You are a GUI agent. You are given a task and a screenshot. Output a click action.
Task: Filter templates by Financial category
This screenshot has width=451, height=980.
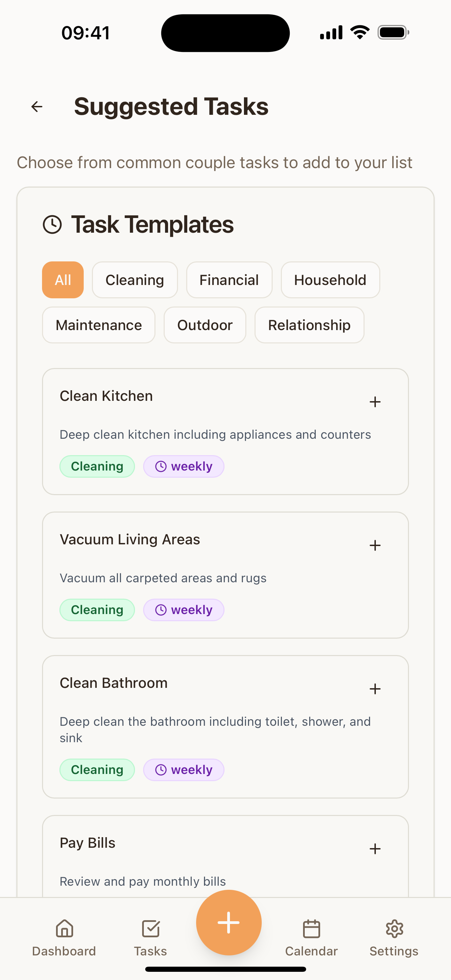pyautogui.click(x=229, y=280)
